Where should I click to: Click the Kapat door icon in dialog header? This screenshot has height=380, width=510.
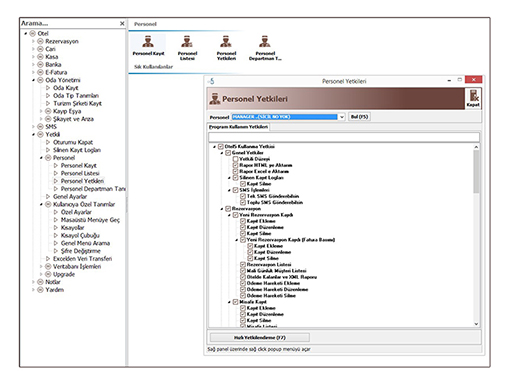[473, 98]
